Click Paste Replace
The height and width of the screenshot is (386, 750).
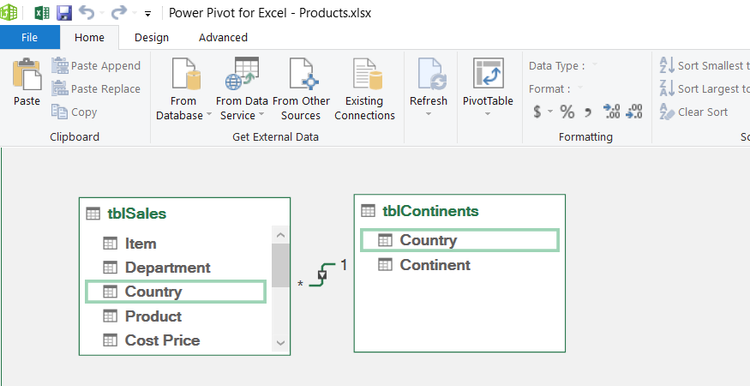[96, 89]
